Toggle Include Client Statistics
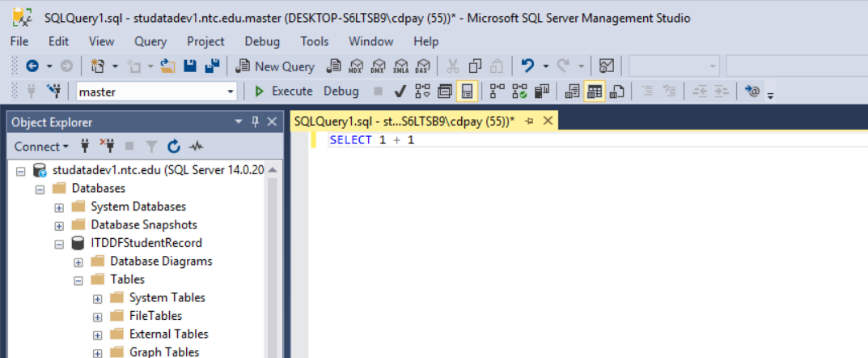 pyautogui.click(x=541, y=92)
